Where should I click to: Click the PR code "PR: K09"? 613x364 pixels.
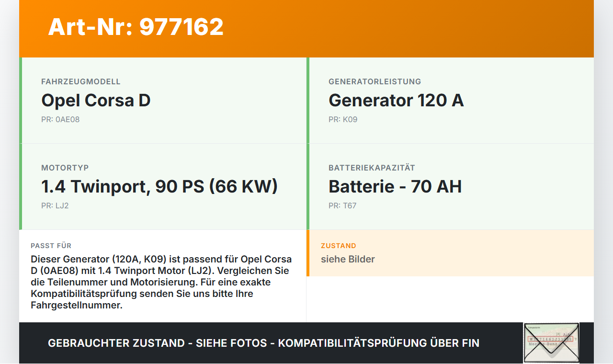(343, 120)
